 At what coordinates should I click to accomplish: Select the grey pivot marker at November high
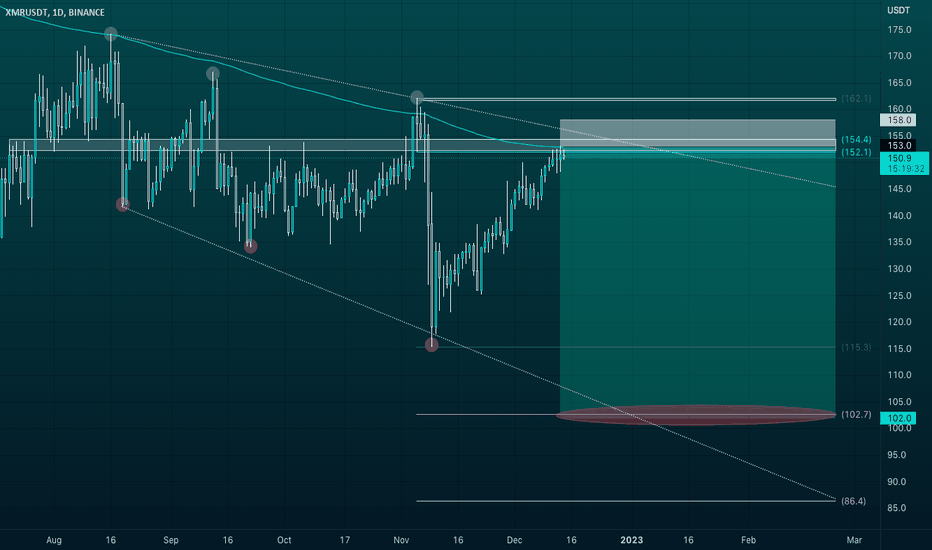pyautogui.click(x=417, y=97)
